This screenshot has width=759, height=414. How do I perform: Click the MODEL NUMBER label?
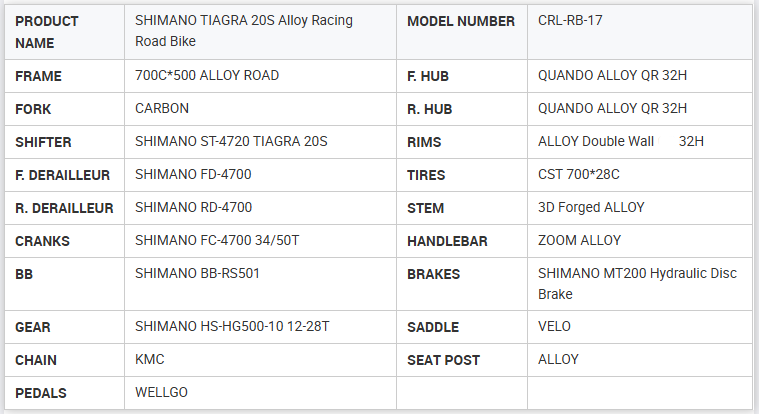click(x=461, y=22)
